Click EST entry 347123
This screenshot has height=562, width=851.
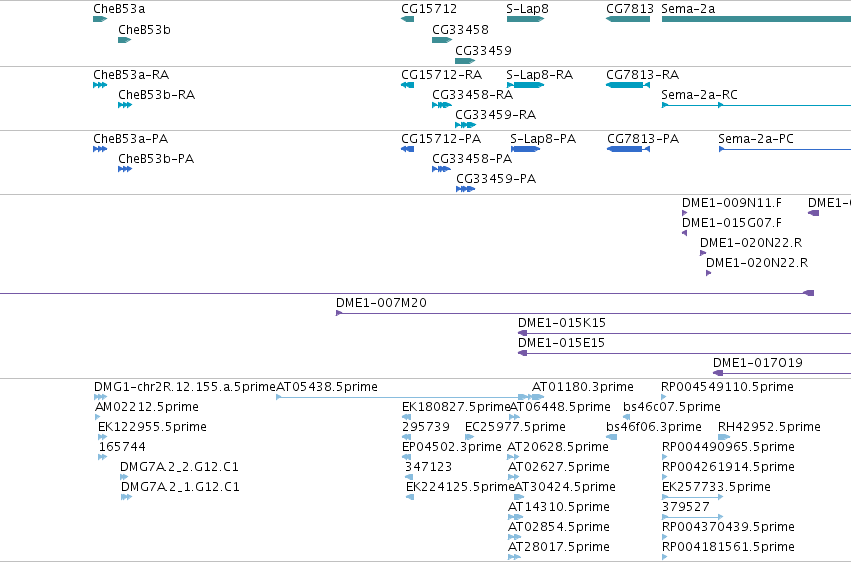coord(428,468)
